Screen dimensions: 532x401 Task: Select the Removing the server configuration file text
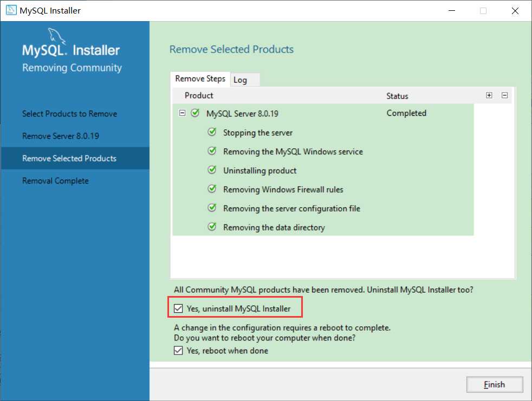pyautogui.click(x=292, y=208)
